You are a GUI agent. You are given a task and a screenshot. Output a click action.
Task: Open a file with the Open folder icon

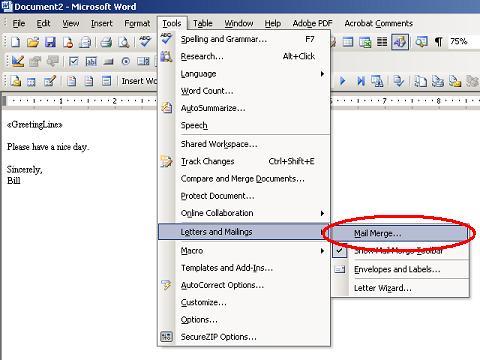pyautogui.click(x=33, y=42)
